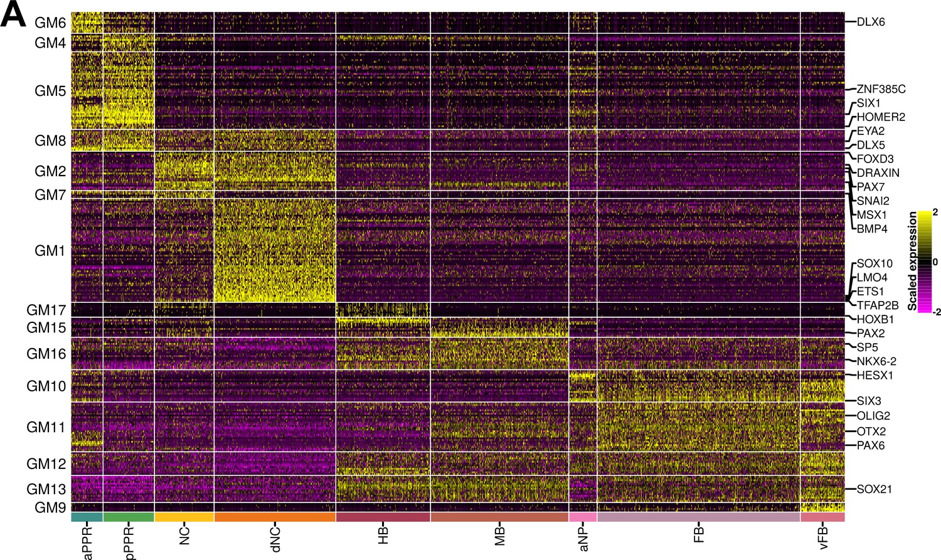
Task: Click the HB axis label
Action: coord(384,535)
